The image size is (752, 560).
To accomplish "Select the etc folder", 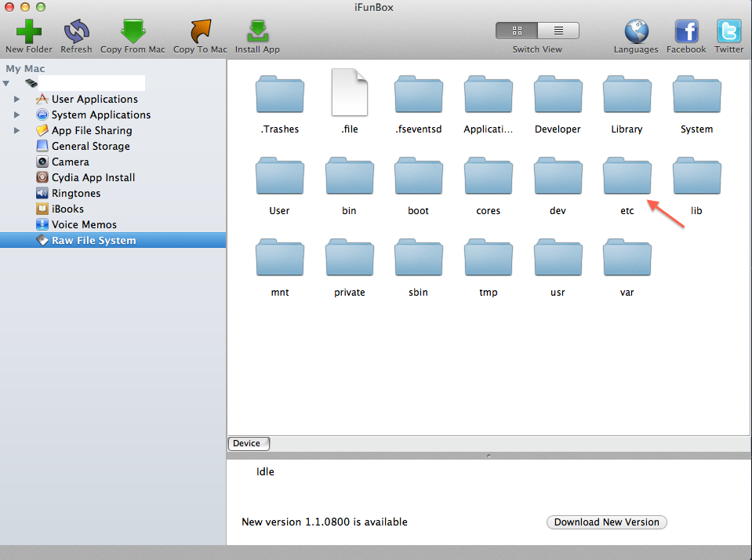I will [627, 176].
